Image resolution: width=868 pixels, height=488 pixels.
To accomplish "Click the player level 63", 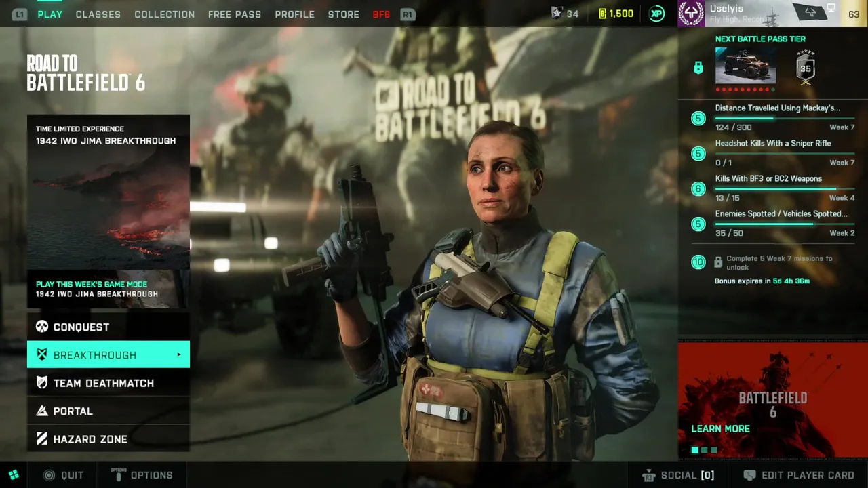I will 854,14.
